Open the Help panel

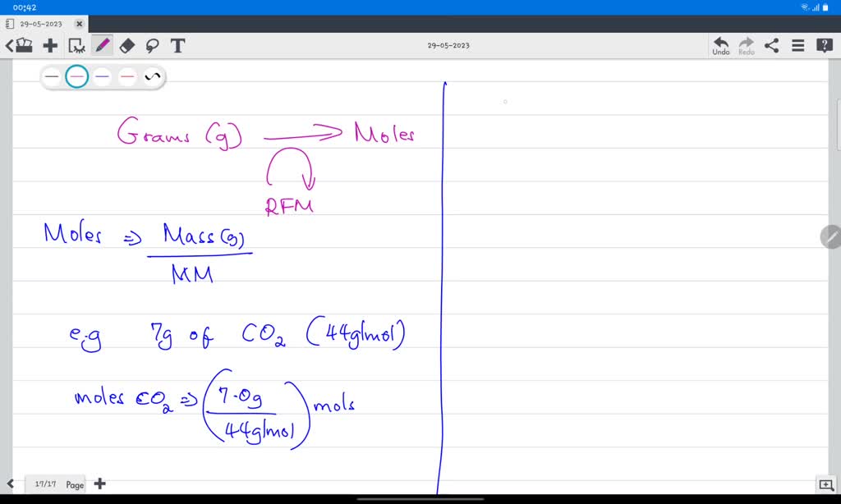click(824, 46)
